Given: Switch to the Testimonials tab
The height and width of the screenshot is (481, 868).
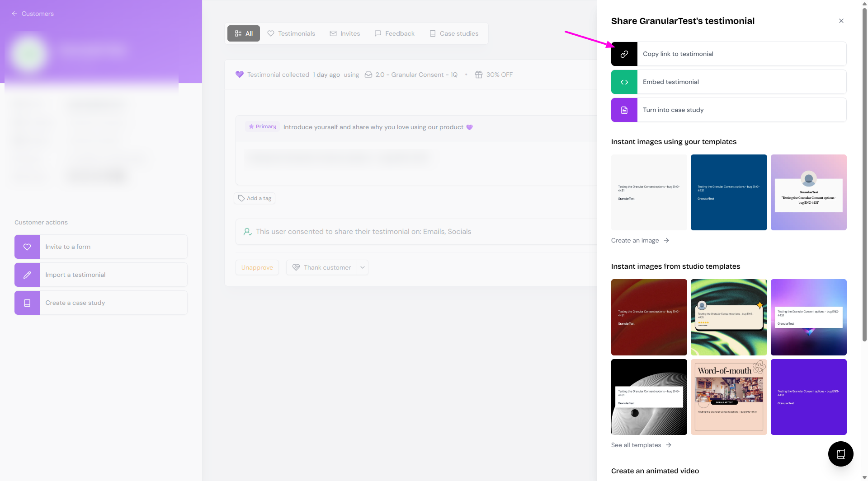Looking at the screenshot, I should (x=291, y=33).
